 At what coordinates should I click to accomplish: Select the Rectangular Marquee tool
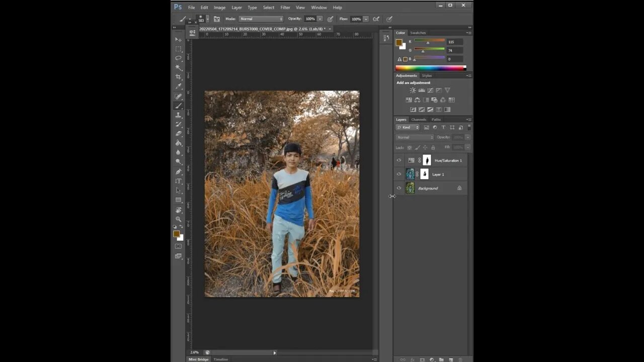click(x=178, y=49)
